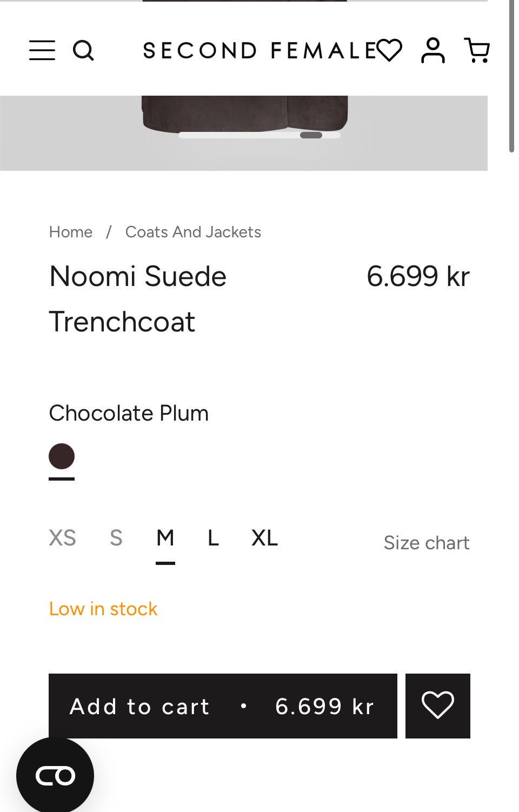Go to SECOND FEMALE homepage logo
Image resolution: width=519 pixels, height=812 pixels.
pyautogui.click(x=259, y=51)
